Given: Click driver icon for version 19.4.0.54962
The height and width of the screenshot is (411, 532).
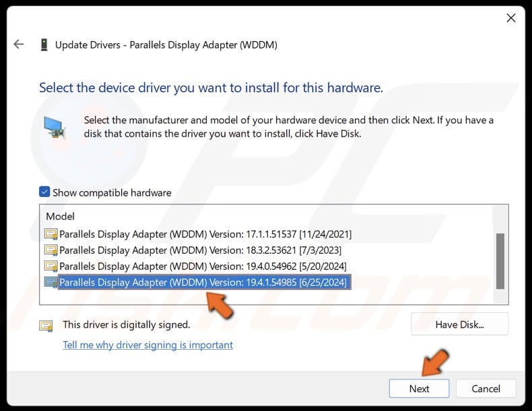Looking at the screenshot, I should [51, 266].
